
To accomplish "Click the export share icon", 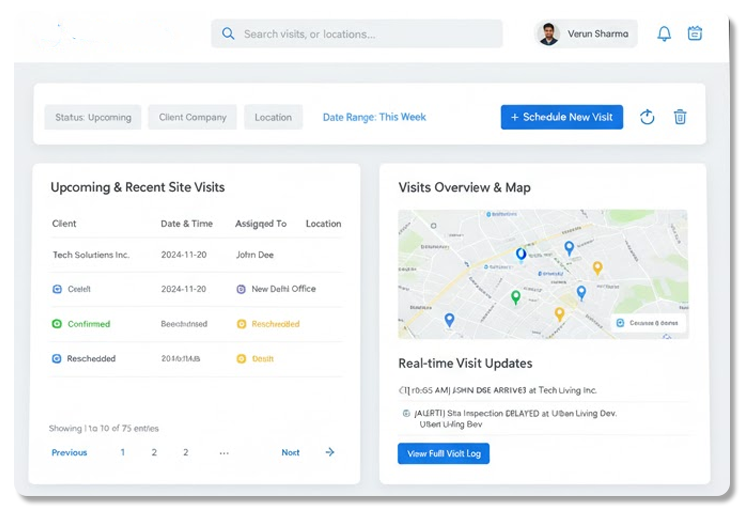I will coord(647,117).
